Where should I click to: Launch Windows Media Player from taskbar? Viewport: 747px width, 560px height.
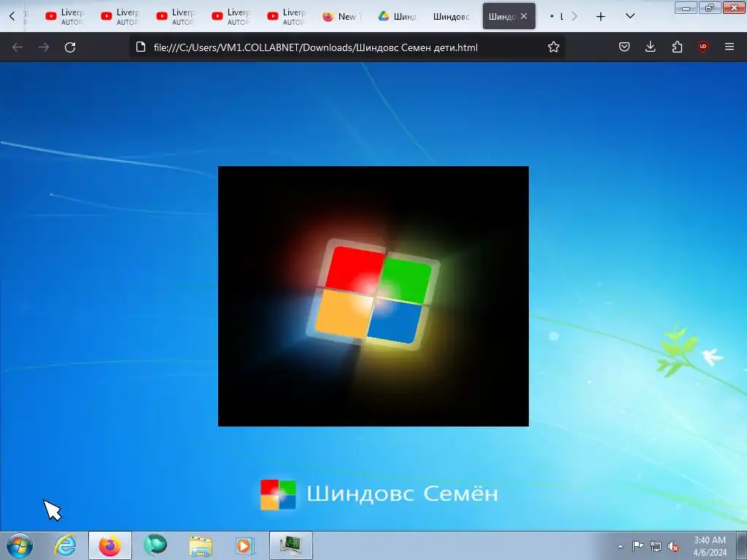click(x=245, y=545)
